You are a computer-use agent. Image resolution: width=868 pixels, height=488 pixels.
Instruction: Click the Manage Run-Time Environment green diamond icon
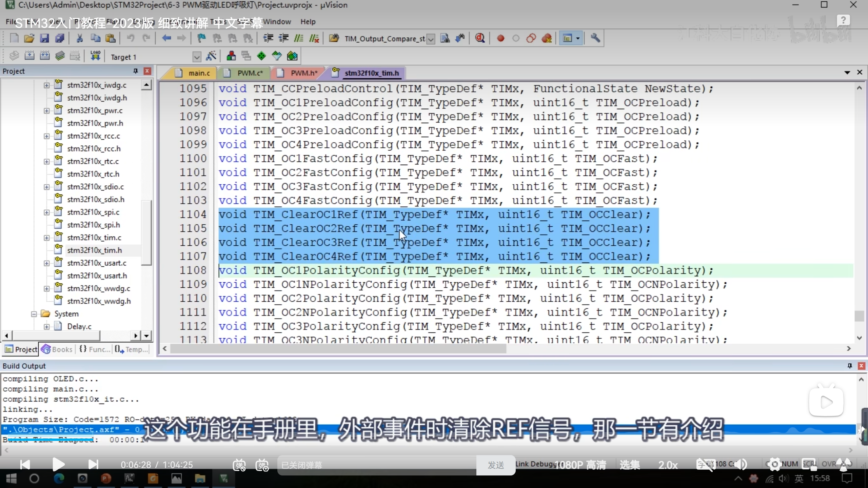click(261, 56)
